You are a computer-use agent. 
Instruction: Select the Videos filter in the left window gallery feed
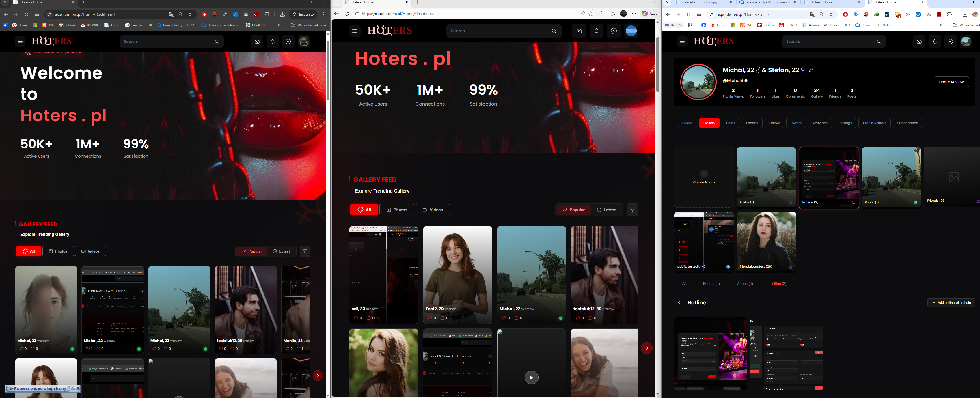point(91,251)
